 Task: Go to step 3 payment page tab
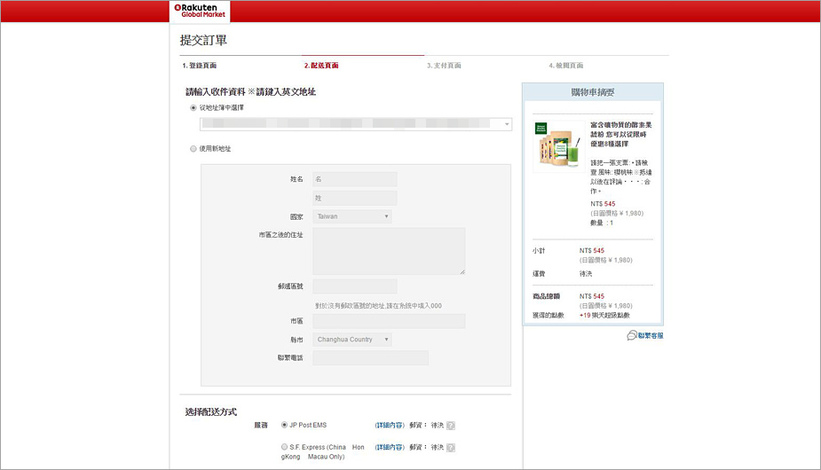[x=443, y=65]
